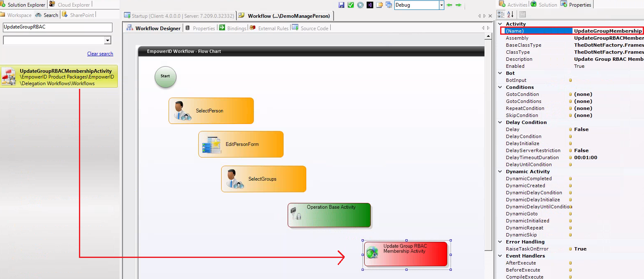Click the Clear search link

(x=100, y=54)
